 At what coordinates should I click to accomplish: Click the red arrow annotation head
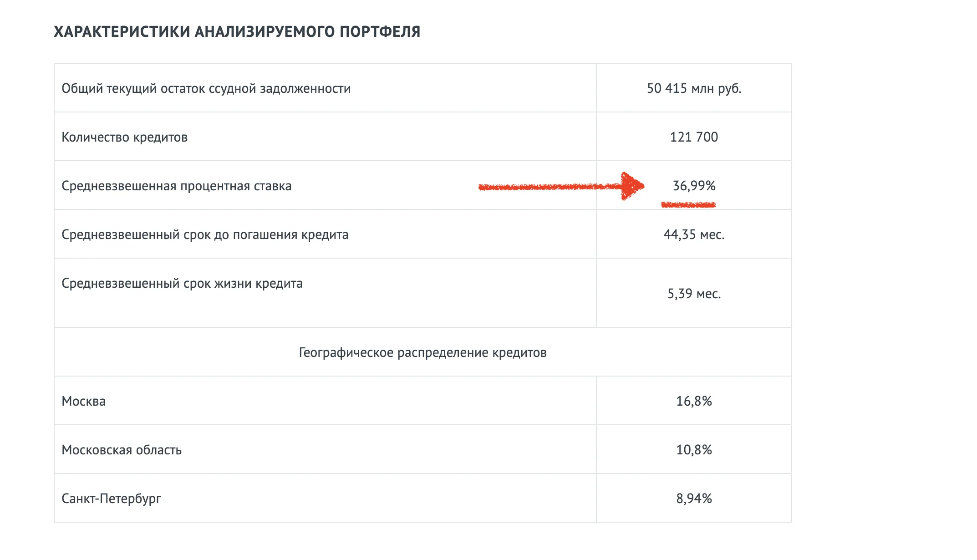[x=633, y=186]
